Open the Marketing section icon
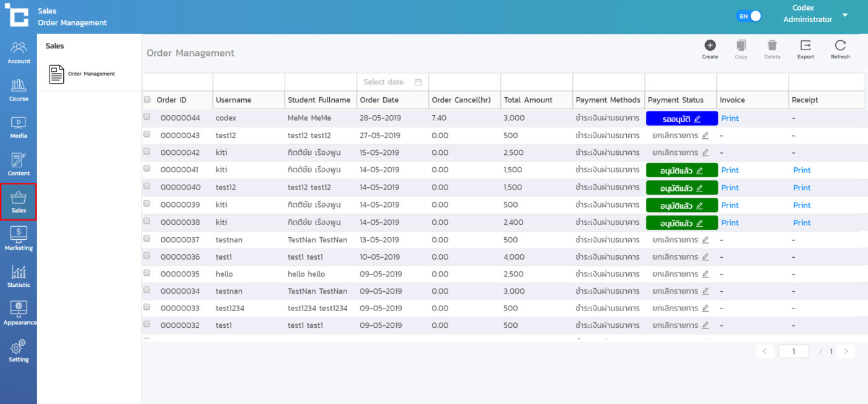Screen dimensions: 868x404 pos(19,239)
